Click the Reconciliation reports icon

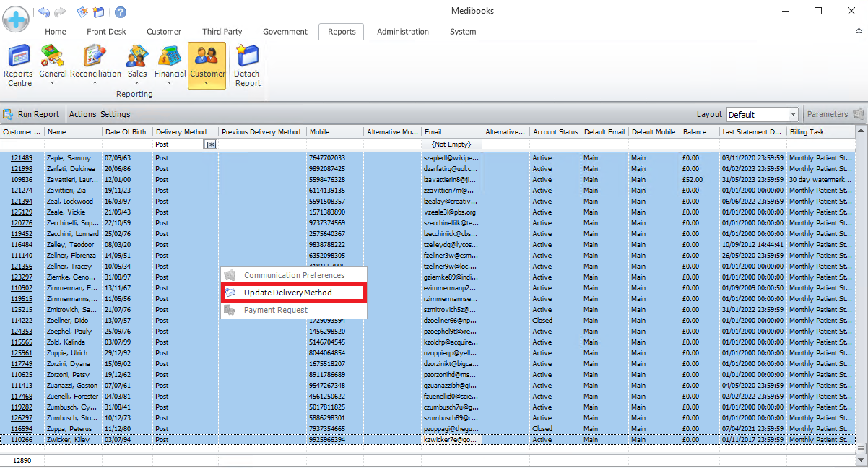point(95,56)
